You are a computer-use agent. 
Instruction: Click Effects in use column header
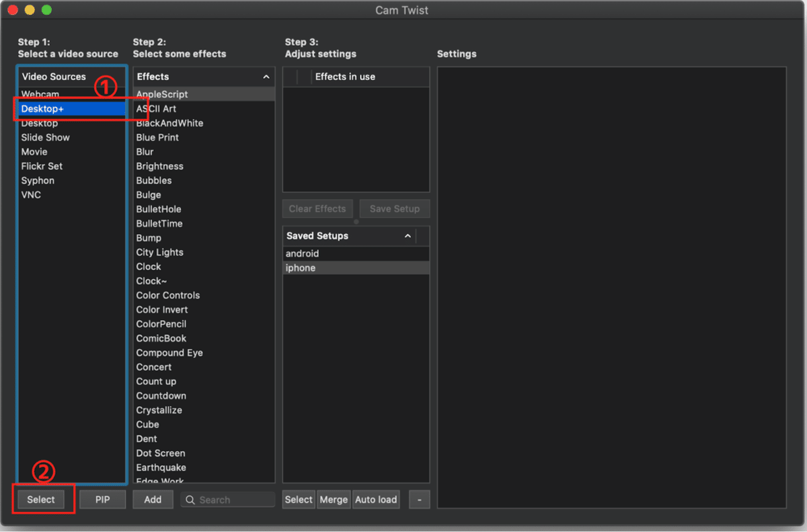[371, 77]
